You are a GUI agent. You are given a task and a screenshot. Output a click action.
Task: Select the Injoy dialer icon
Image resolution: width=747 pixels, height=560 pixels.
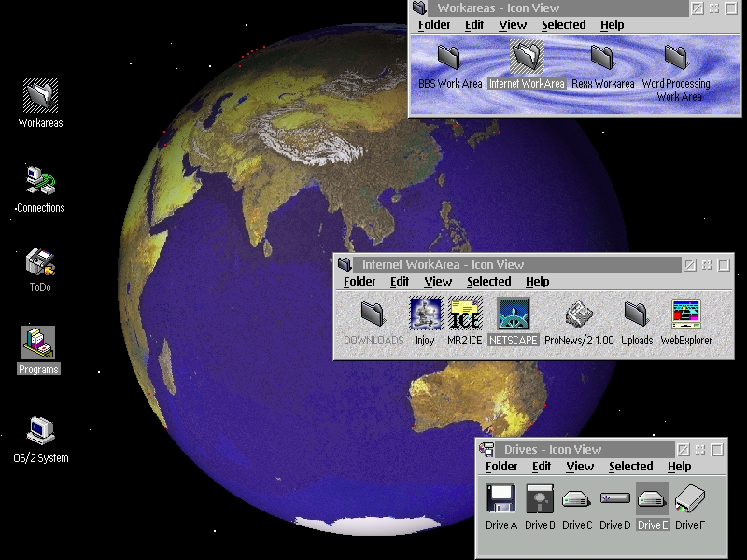click(x=425, y=314)
